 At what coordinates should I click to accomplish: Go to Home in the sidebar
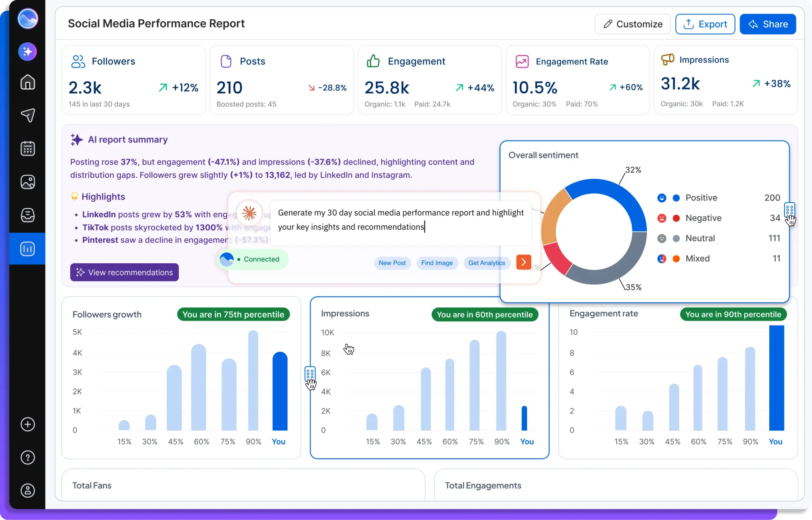[x=28, y=82]
